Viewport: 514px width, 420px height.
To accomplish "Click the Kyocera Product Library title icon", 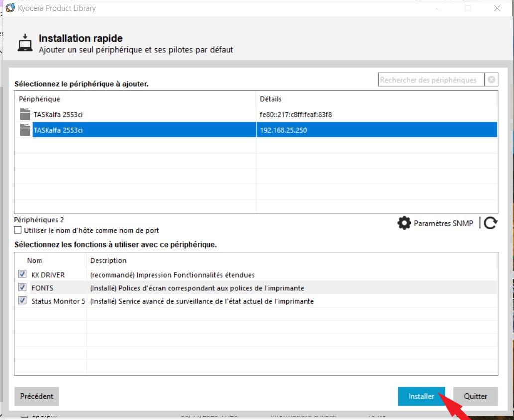I will pyautogui.click(x=10, y=8).
